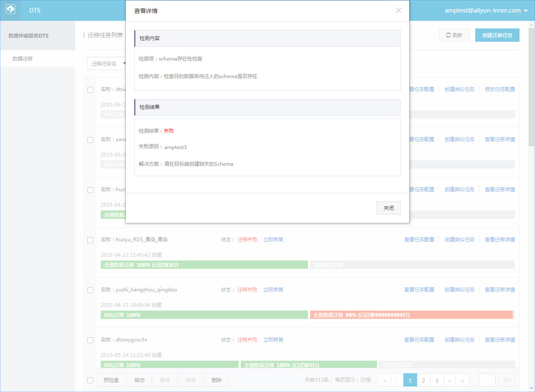Click 结束 button in bottom bar
Image resolution: width=535 pixels, height=392 pixels.
pyautogui.click(x=191, y=380)
